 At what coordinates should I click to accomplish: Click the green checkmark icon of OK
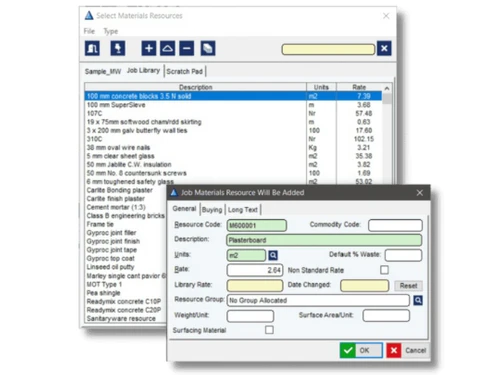348,350
